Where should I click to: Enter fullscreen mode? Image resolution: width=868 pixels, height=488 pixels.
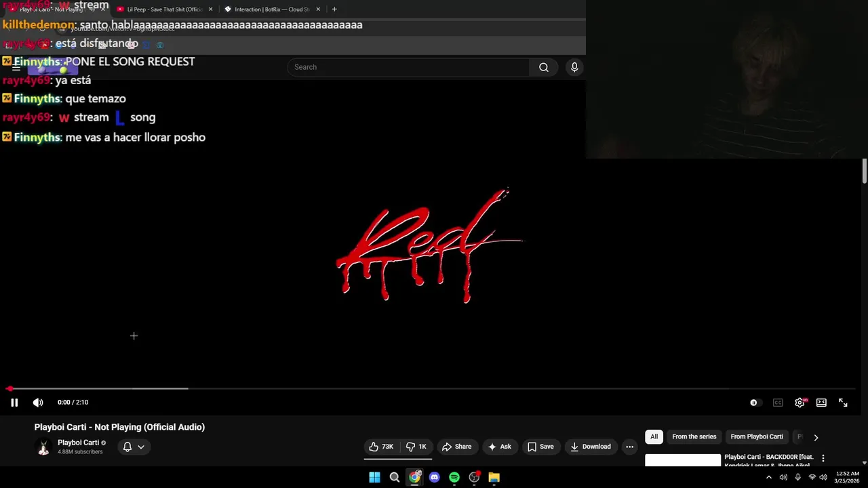click(843, 403)
